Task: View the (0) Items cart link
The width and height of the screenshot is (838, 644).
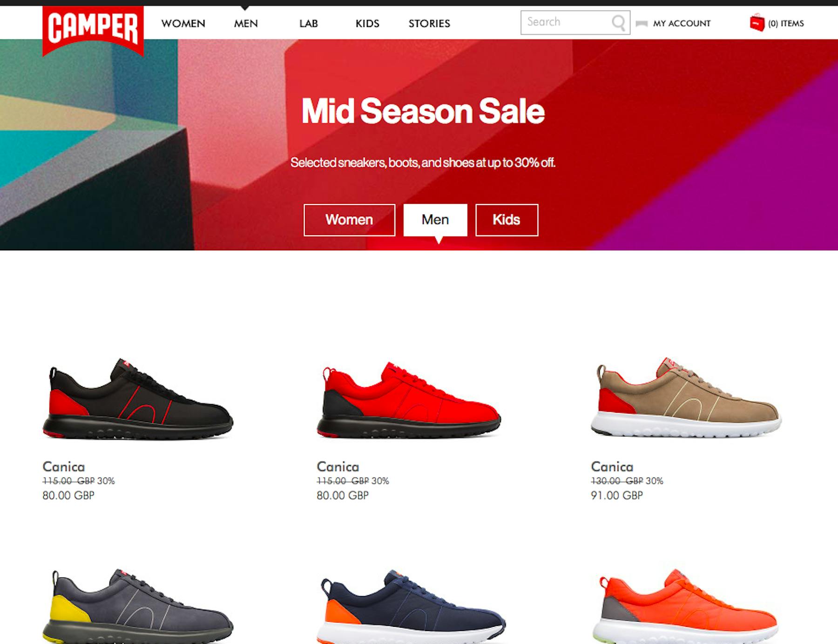Action: click(786, 23)
